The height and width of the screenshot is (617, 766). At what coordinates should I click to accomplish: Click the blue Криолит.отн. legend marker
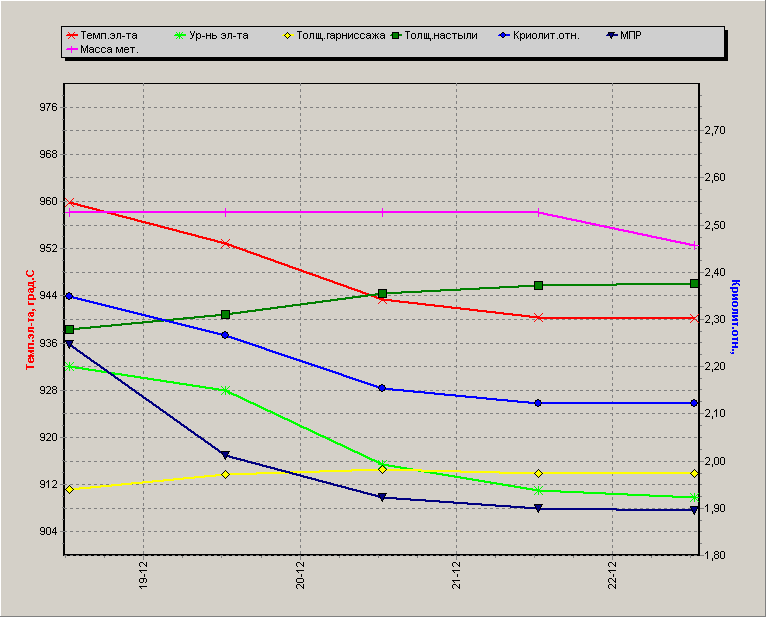pos(504,36)
